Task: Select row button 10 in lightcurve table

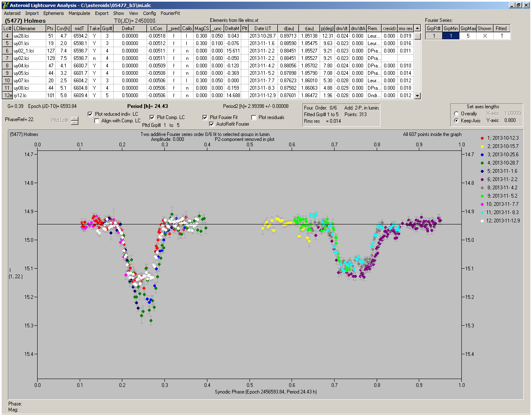Action: (x=7, y=81)
